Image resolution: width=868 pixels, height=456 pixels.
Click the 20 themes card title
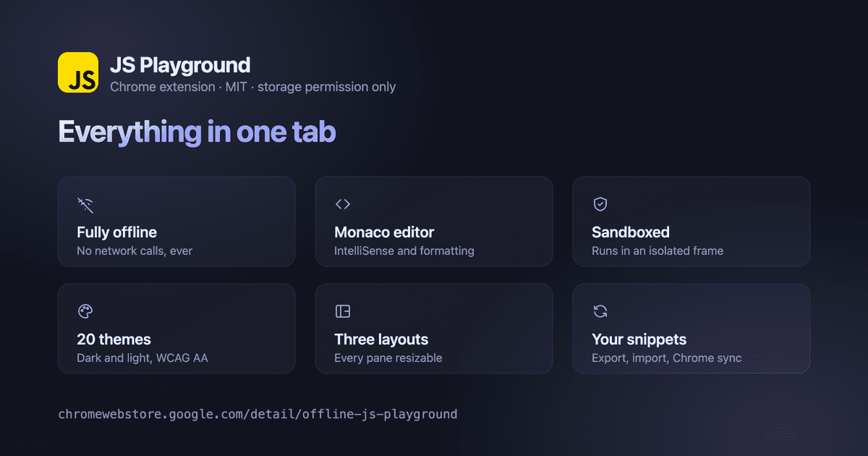[x=114, y=339]
